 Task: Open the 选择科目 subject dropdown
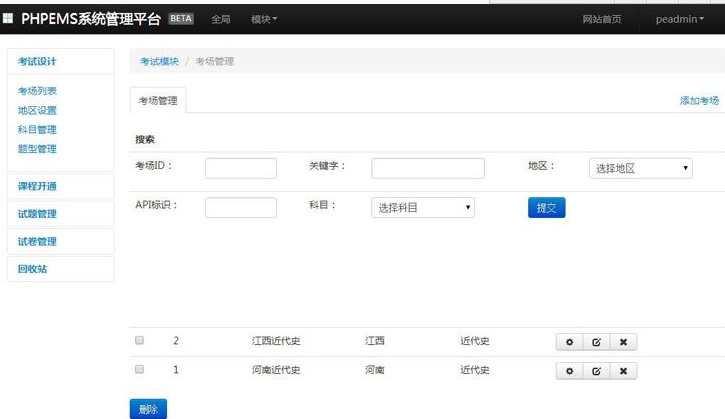pyautogui.click(x=423, y=208)
